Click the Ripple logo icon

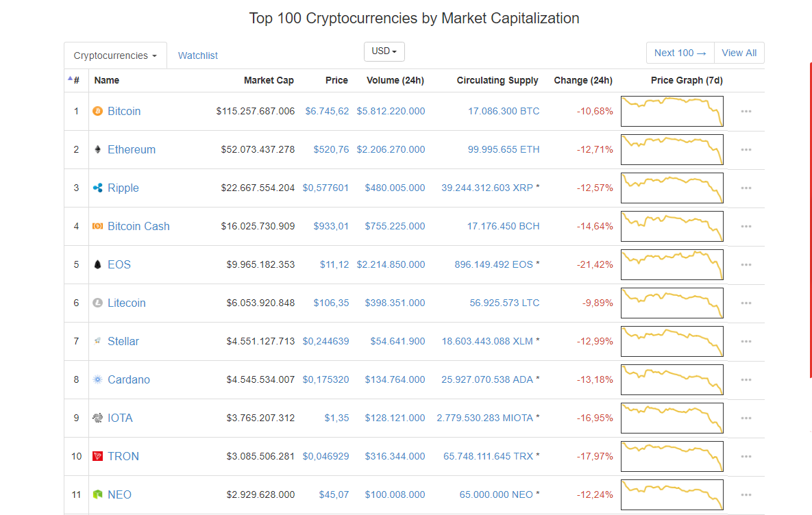(x=97, y=188)
